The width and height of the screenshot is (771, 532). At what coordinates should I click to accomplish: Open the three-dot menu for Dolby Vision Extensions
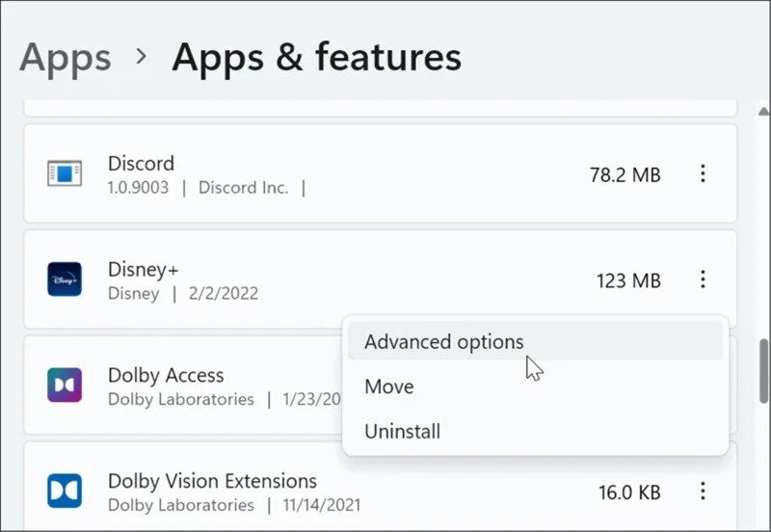pyautogui.click(x=703, y=491)
